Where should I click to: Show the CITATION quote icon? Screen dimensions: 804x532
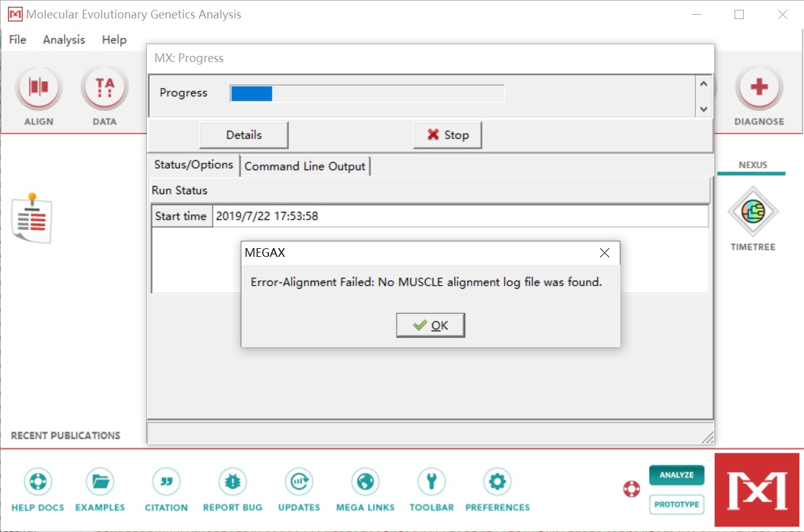[166, 482]
